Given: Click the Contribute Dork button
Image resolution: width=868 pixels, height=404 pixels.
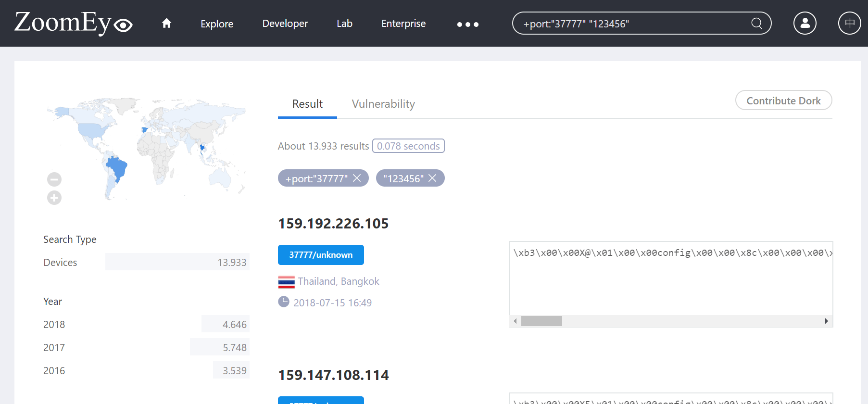Looking at the screenshot, I should [x=783, y=101].
